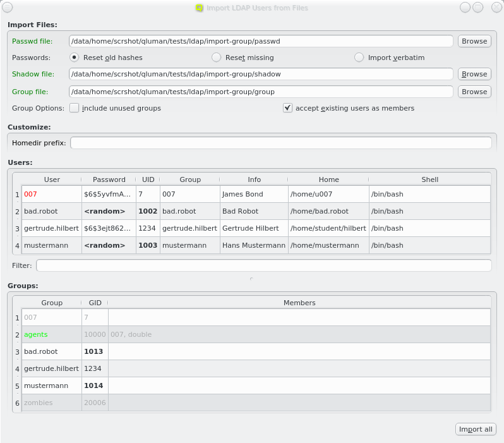Viewport: 504px width, 443px height.
Task: Sort users by the User column header
Action: (52, 179)
